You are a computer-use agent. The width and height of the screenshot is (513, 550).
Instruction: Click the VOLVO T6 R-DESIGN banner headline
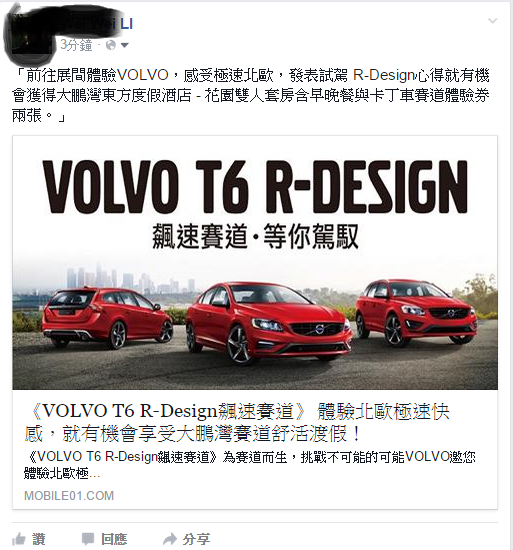tap(255, 187)
